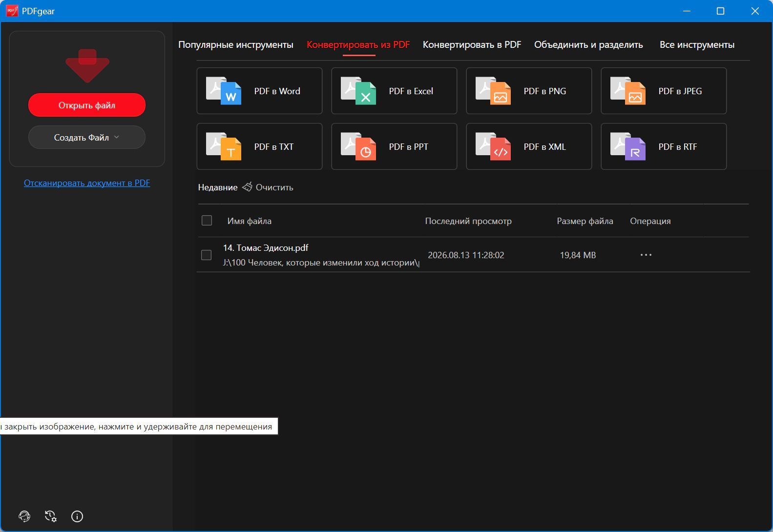773x532 pixels.
Task: Open the history settings icon
Action: tap(51, 516)
